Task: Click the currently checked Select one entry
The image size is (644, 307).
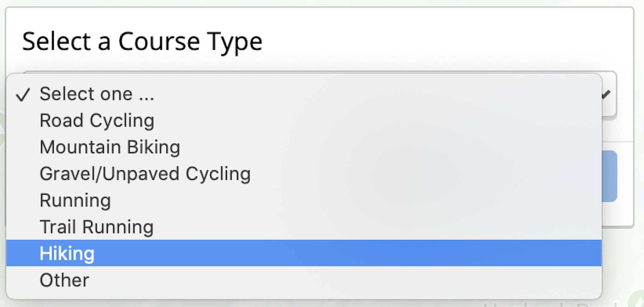Action: click(x=97, y=94)
